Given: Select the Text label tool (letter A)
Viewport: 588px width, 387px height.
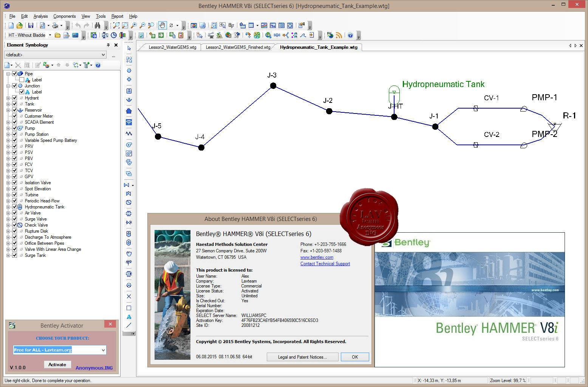Looking at the screenshot, I should pyautogui.click(x=129, y=317).
